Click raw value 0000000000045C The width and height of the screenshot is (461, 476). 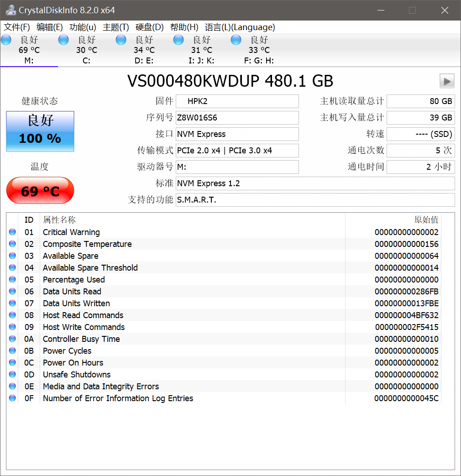406,398
